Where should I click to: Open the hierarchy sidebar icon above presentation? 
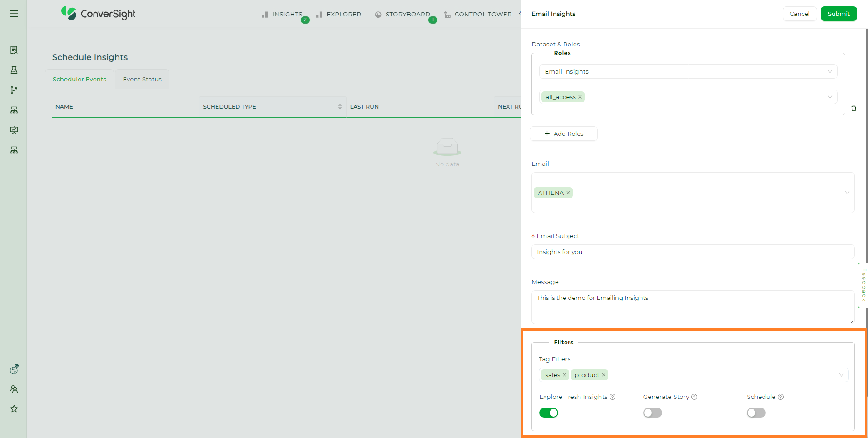[x=14, y=110]
